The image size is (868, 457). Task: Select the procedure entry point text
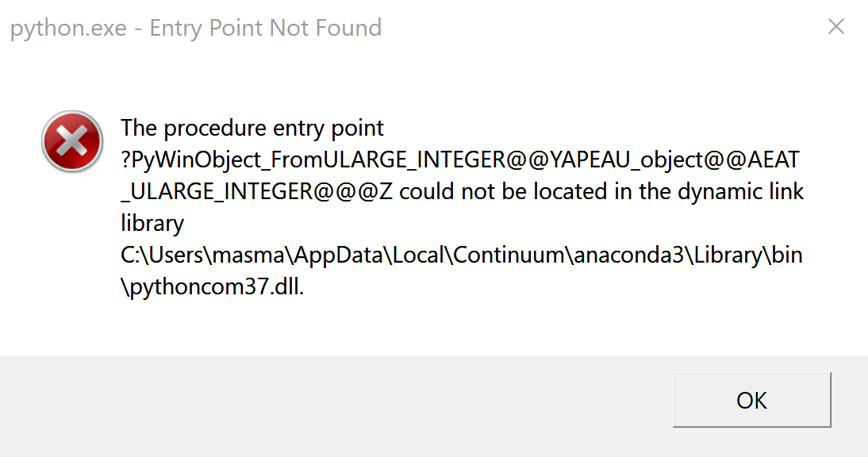[251, 128]
